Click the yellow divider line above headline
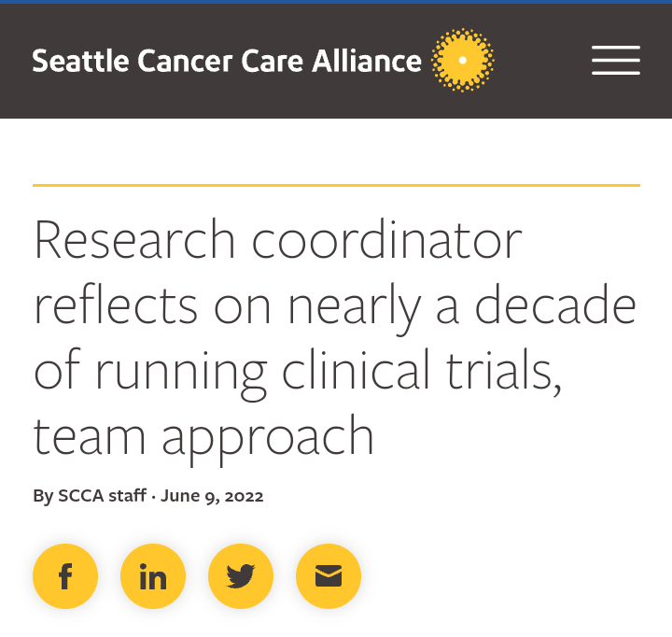Viewport: 672px width, 637px height. [336, 186]
